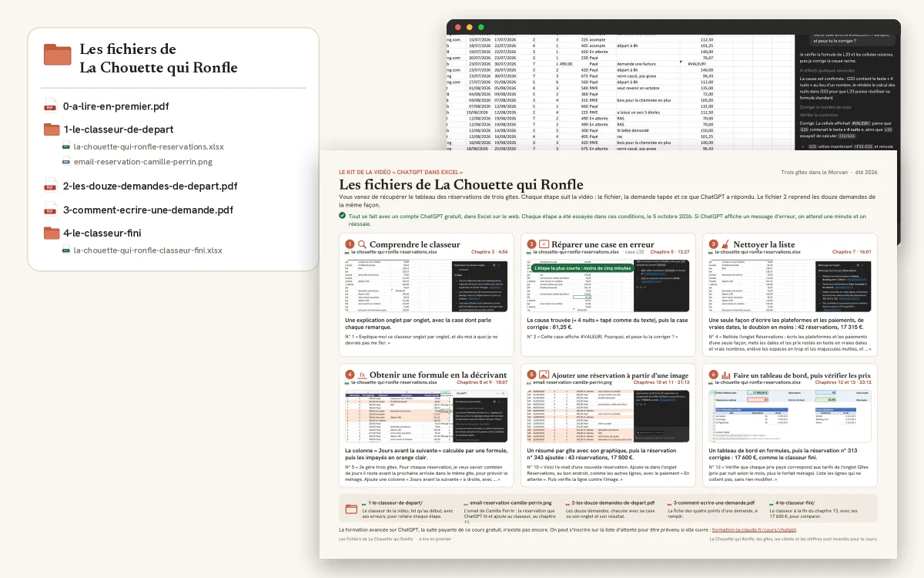Open the screenshot thumbnail in the "Comprendre le classeur" card
The height and width of the screenshot is (578, 924).
click(x=426, y=286)
